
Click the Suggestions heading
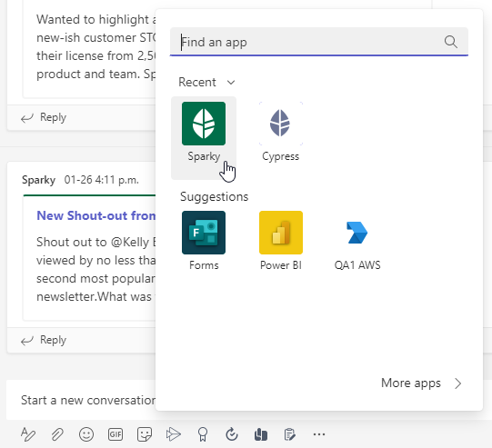point(214,196)
